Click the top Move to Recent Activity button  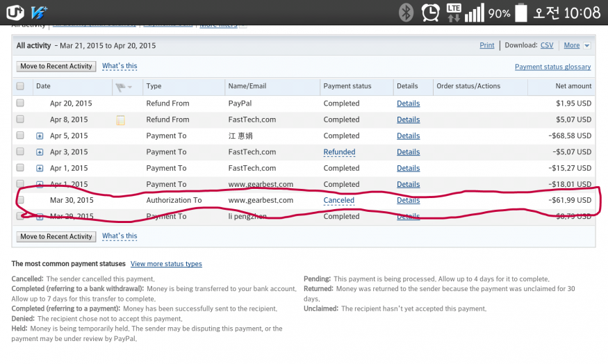point(56,66)
